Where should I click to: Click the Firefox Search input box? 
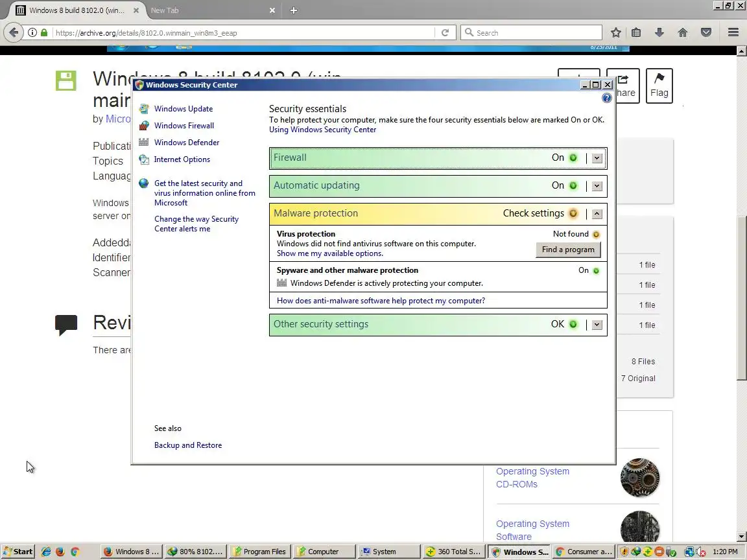click(x=531, y=32)
